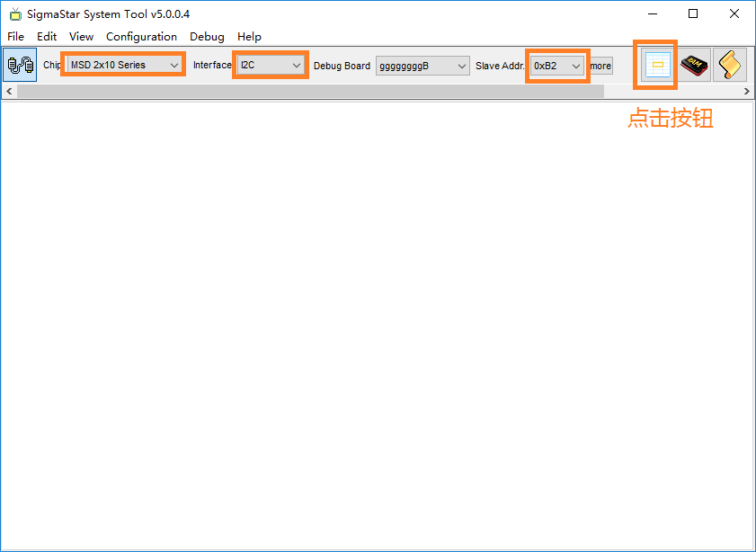Open the Edit menu
This screenshot has height=552, width=756.
point(47,37)
